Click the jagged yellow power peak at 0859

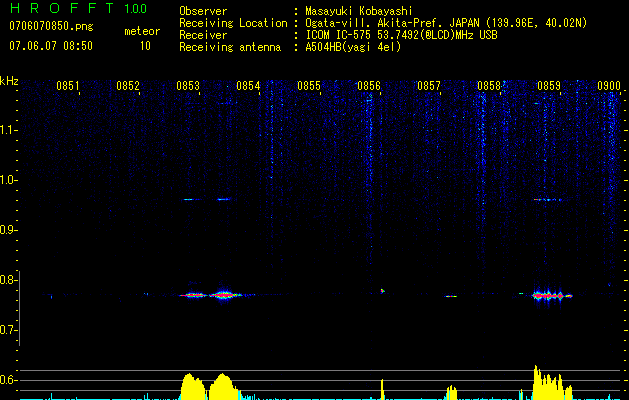(x=552, y=382)
